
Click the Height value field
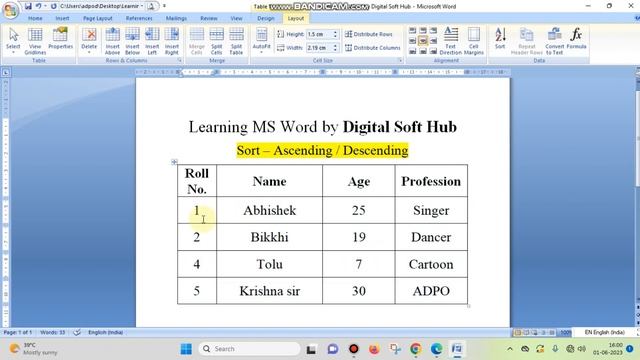[320, 34]
